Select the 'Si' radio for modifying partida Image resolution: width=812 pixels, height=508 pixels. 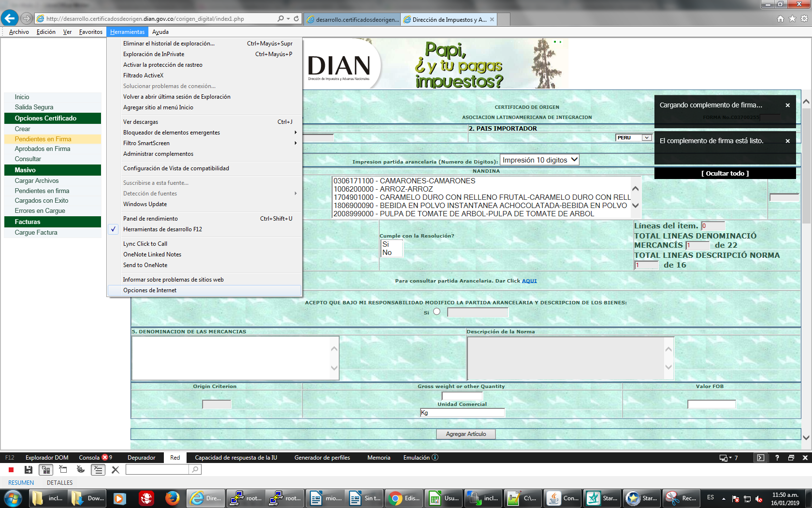pyautogui.click(x=436, y=312)
